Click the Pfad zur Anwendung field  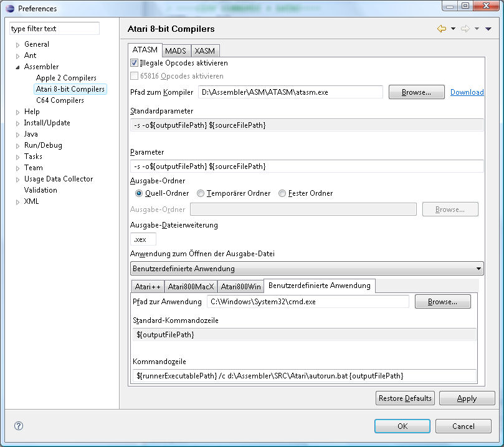click(x=308, y=302)
